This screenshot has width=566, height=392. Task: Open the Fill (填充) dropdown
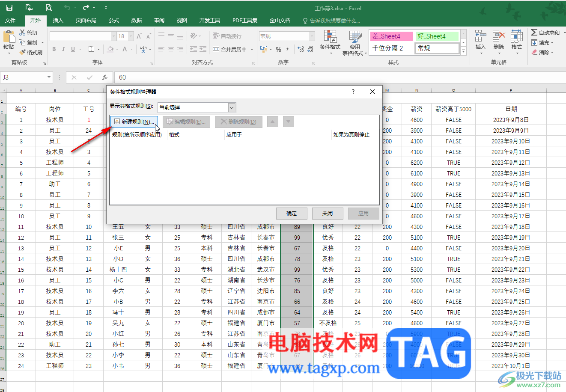pos(542,42)
